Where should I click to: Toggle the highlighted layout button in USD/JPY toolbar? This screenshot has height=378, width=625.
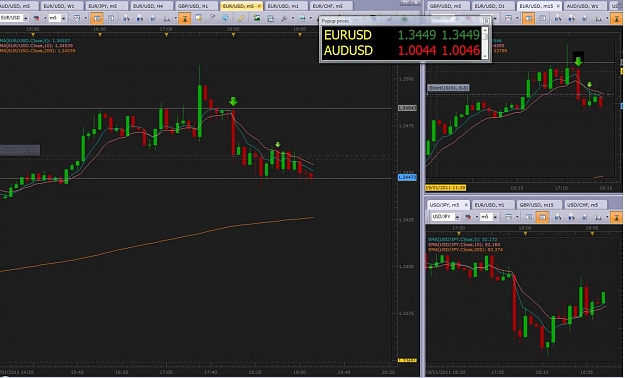coord(542,217)
